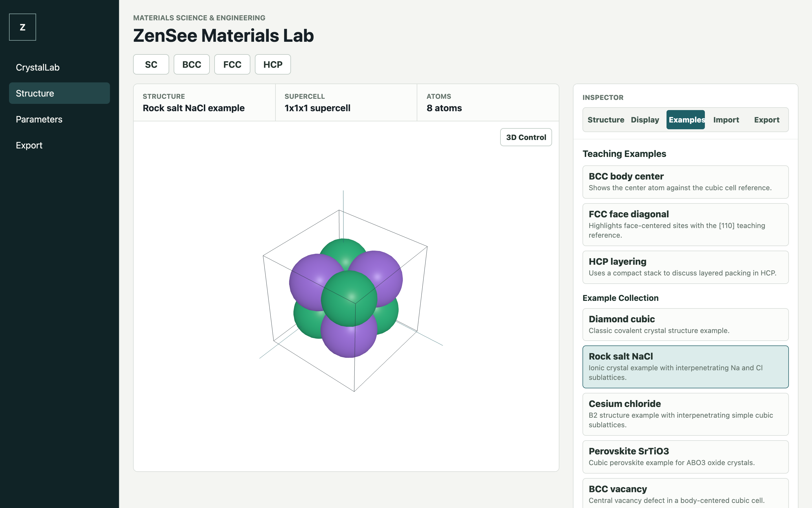Image resolution: width=812 pixels, height=508 pixels.
Task: Switch to the Inspector Structure tab
Action: pos(606,120)
